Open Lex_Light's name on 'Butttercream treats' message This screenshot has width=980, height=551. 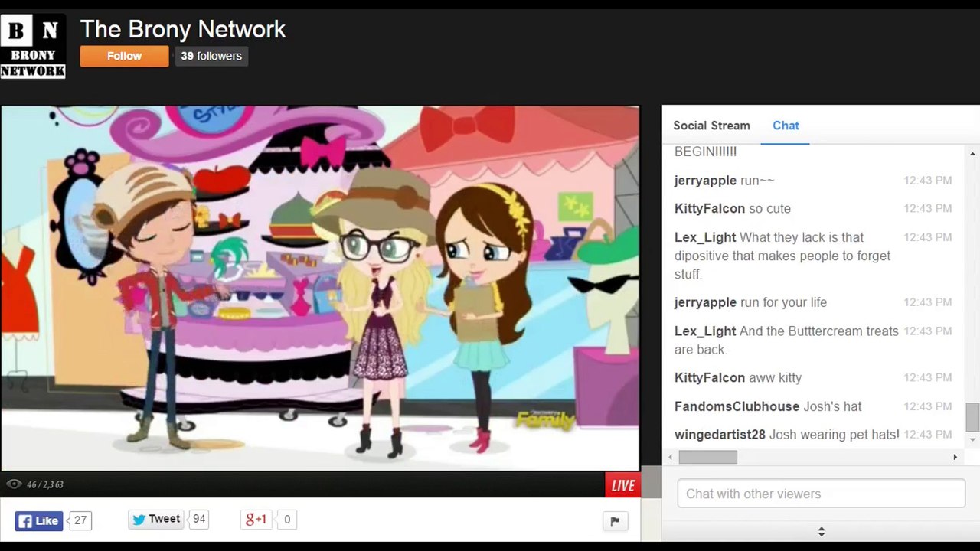(x=705, y=331)
